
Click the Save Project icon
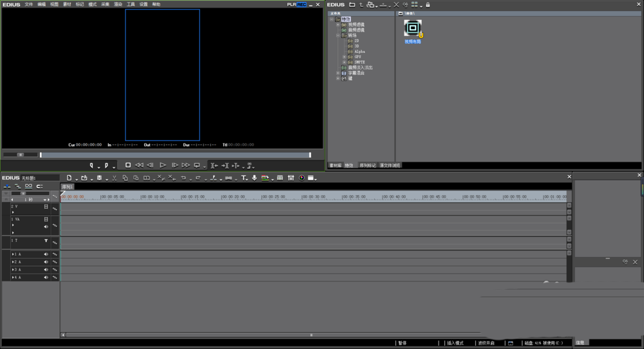pos(99,178)
